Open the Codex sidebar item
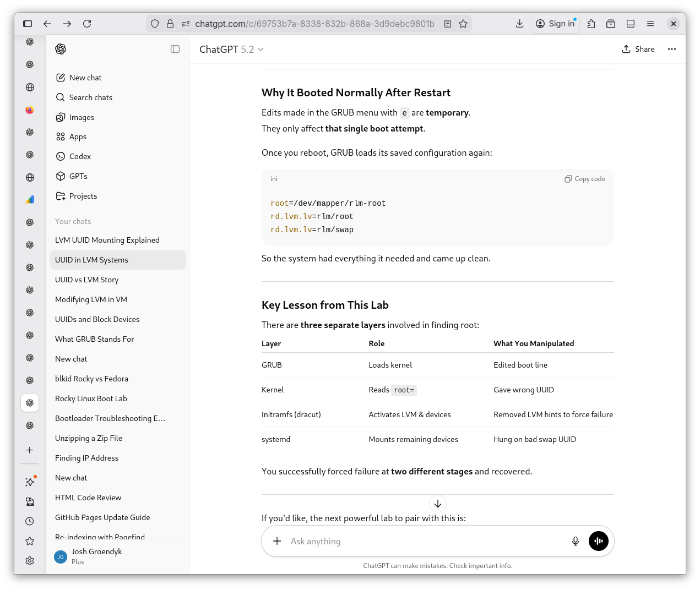700x590 pixels. [x=80, y=156]
